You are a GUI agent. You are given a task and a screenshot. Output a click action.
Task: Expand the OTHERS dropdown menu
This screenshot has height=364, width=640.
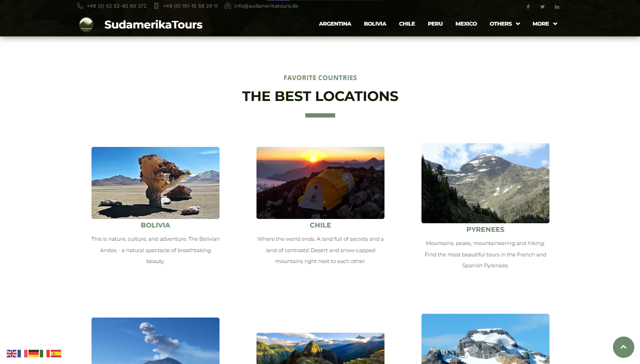(505, 24)
